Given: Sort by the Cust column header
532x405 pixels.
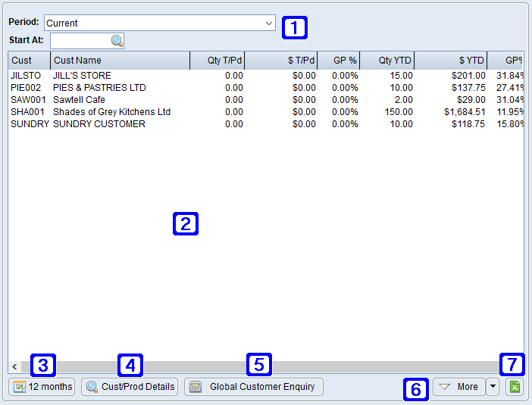Looking at the screenshot, I should click(x=30, y=61).
